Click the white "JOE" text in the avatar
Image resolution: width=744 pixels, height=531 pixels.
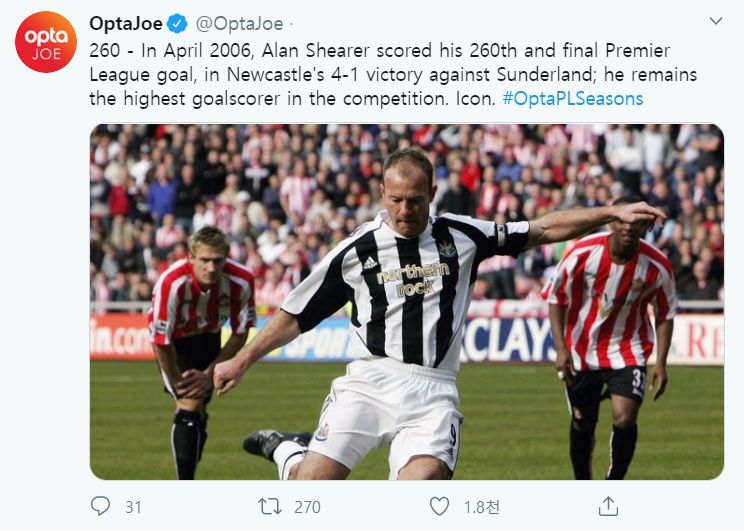tap(46, 53)
